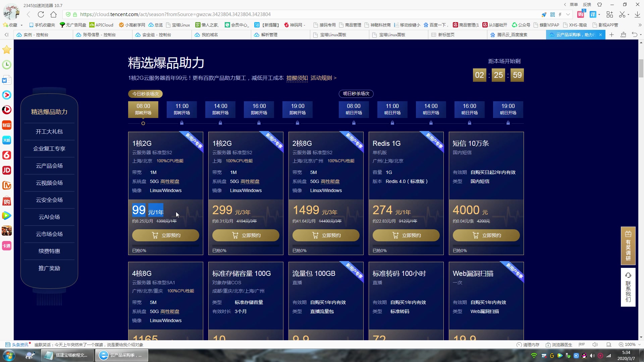Click the 购 shopping icon with notification badge
Image resolution: width=644 pixels, height=362 pixels.
(x=580, y=15)
